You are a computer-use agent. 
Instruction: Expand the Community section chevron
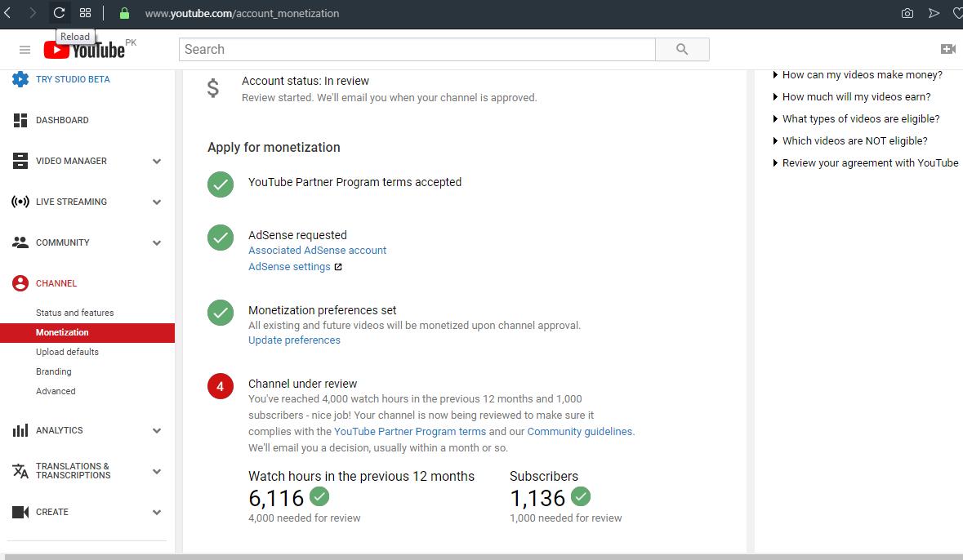pos(157,243)
